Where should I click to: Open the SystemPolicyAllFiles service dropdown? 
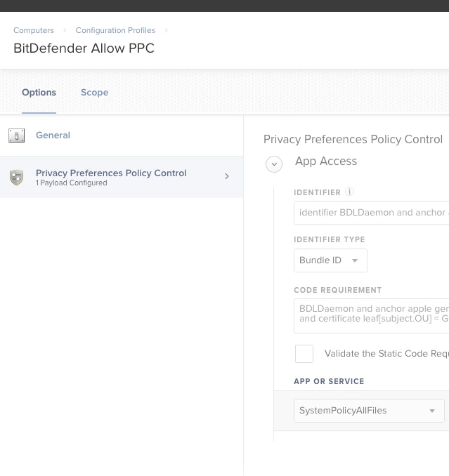coord(369,411)
